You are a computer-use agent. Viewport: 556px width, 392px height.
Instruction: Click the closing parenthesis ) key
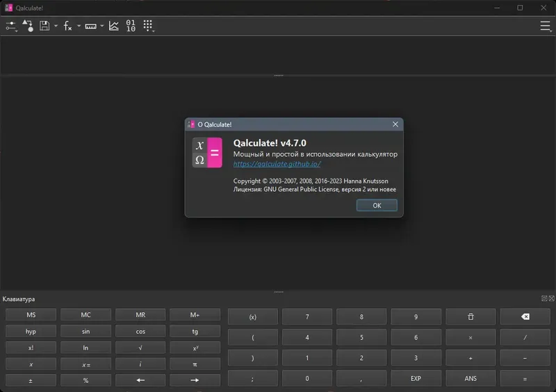[x=253, y=358]
